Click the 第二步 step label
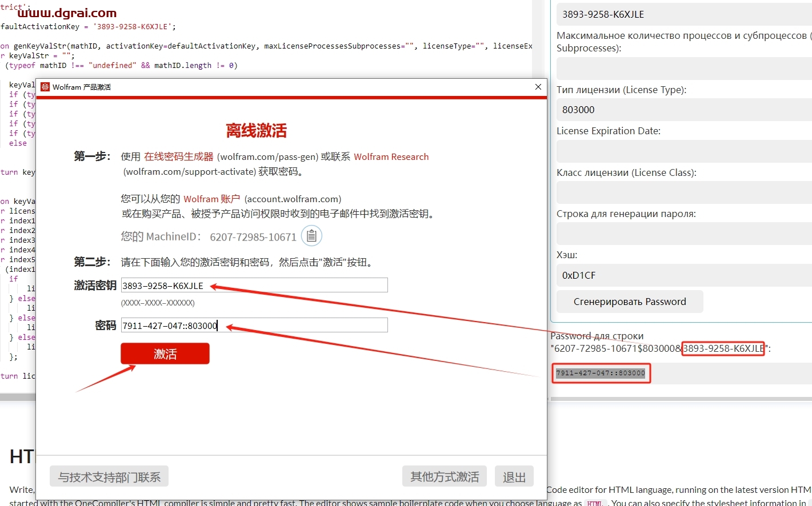Viewport: 812px width, 506px height. pyautogui.click(x=91, y=262)
